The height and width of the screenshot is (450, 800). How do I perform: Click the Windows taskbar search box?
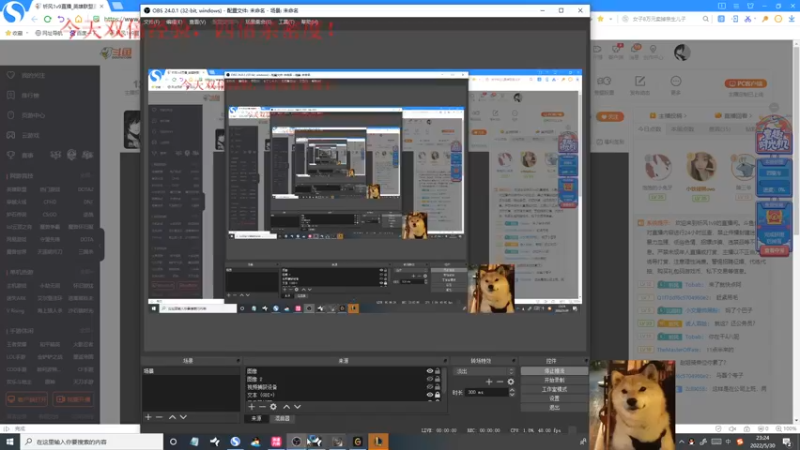pyautogui.click(x=92, y=442)
